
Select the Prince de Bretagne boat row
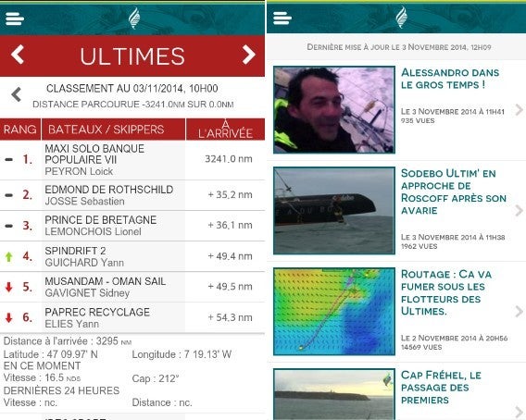click(132, 226)
